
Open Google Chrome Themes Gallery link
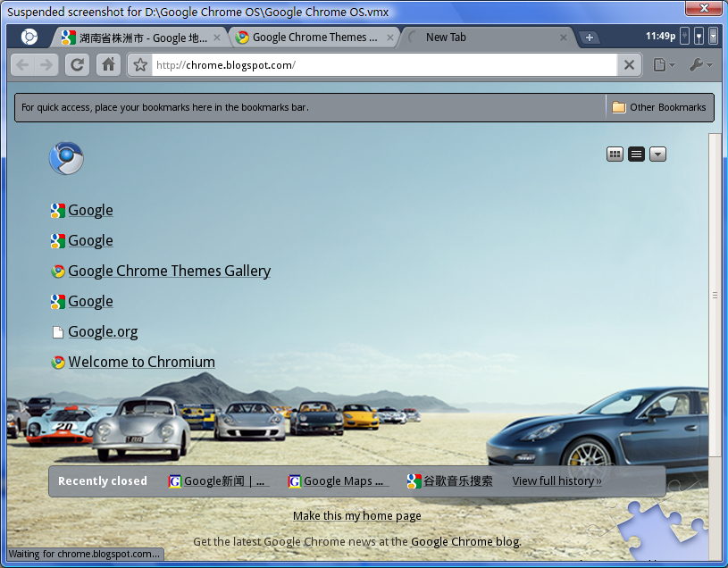click(170, 271)
